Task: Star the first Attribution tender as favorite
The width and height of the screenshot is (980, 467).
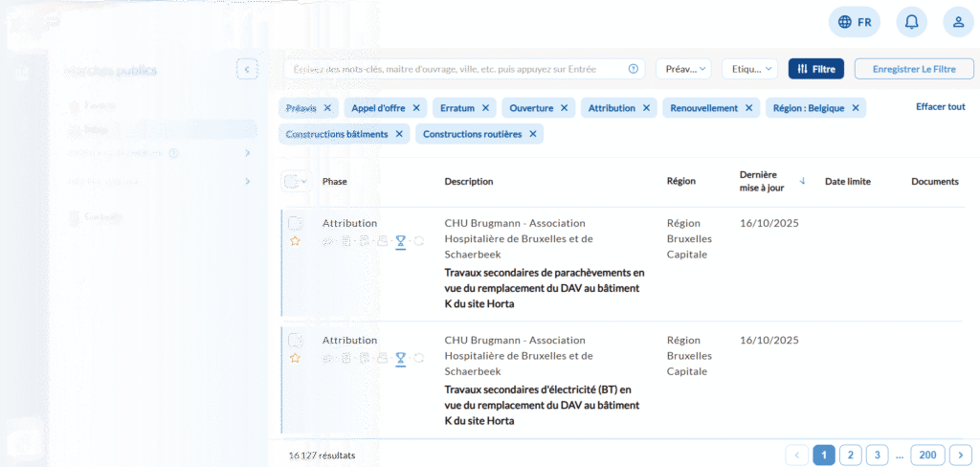Action: point(296,241)
